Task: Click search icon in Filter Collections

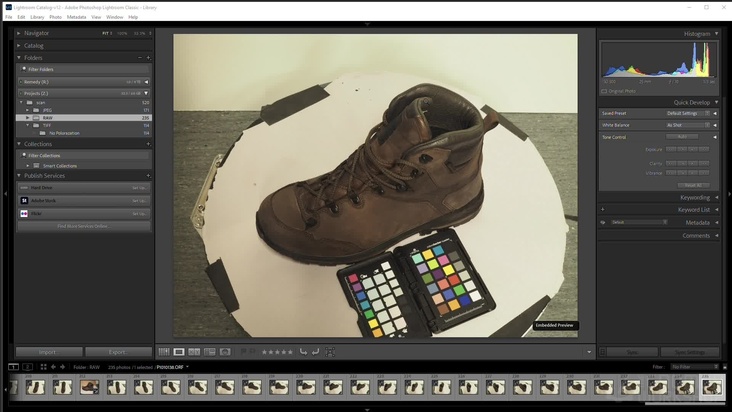Action: coord(24,155)
